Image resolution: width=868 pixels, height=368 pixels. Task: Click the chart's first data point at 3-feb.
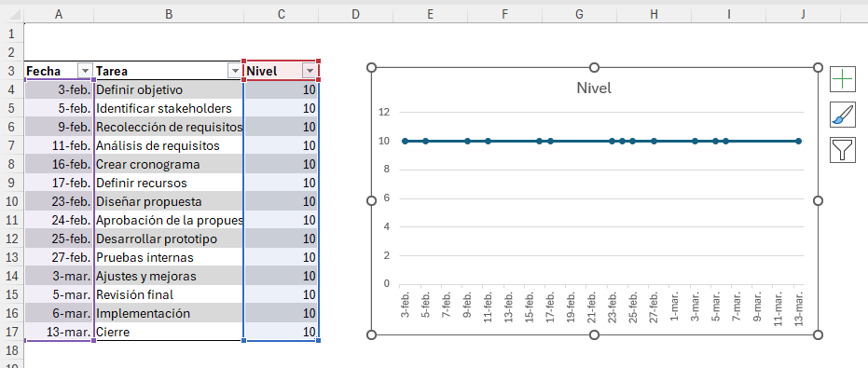405,141
